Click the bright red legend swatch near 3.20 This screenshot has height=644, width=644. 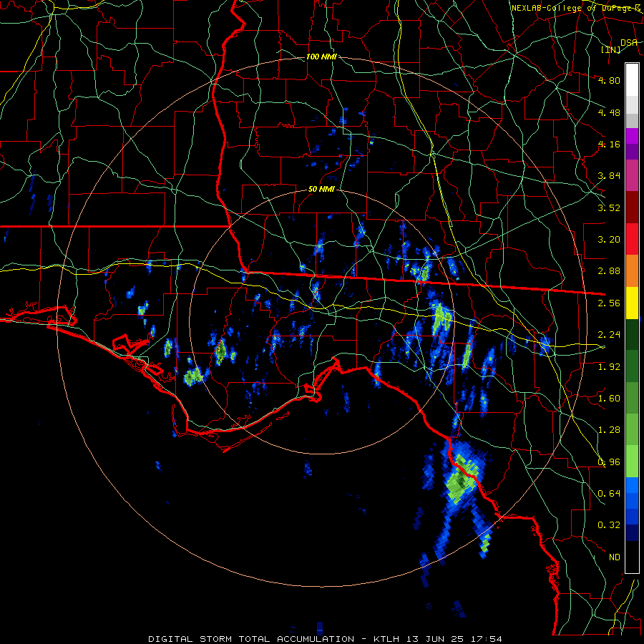pos(632,239)
